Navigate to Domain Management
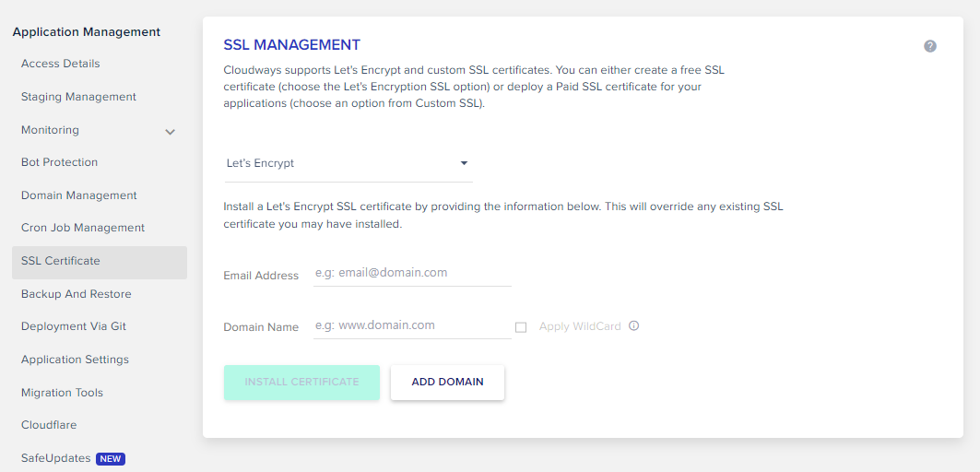 pos(78,195)
